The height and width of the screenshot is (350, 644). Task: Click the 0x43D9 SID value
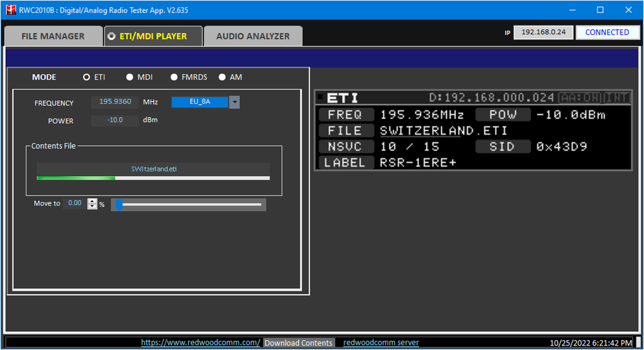[561, 147]
